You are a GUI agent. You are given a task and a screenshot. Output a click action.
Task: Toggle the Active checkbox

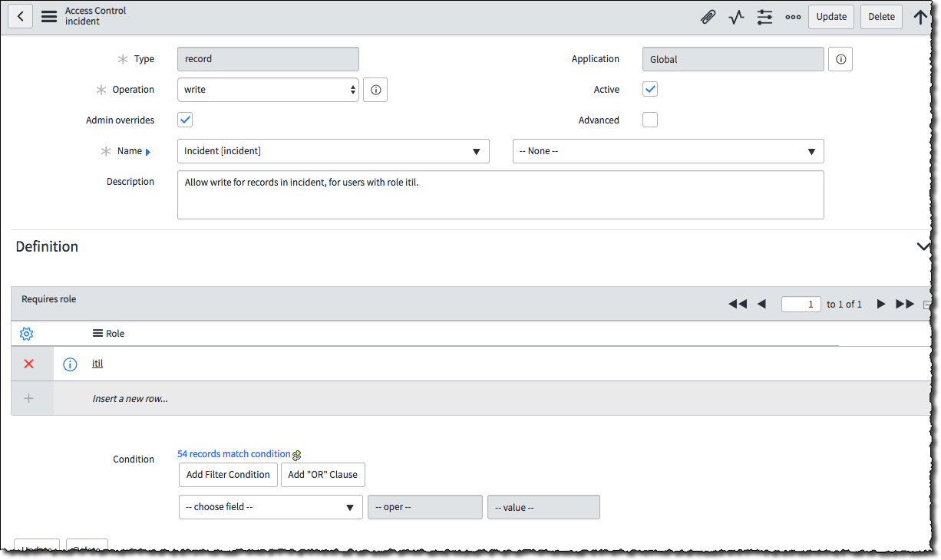[650, 89]
